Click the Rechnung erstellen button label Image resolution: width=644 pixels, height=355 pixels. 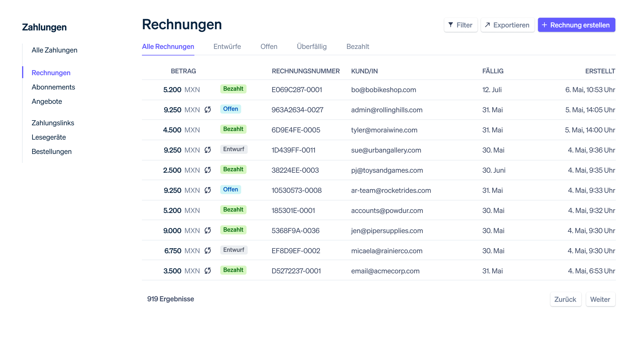[580, 25]
